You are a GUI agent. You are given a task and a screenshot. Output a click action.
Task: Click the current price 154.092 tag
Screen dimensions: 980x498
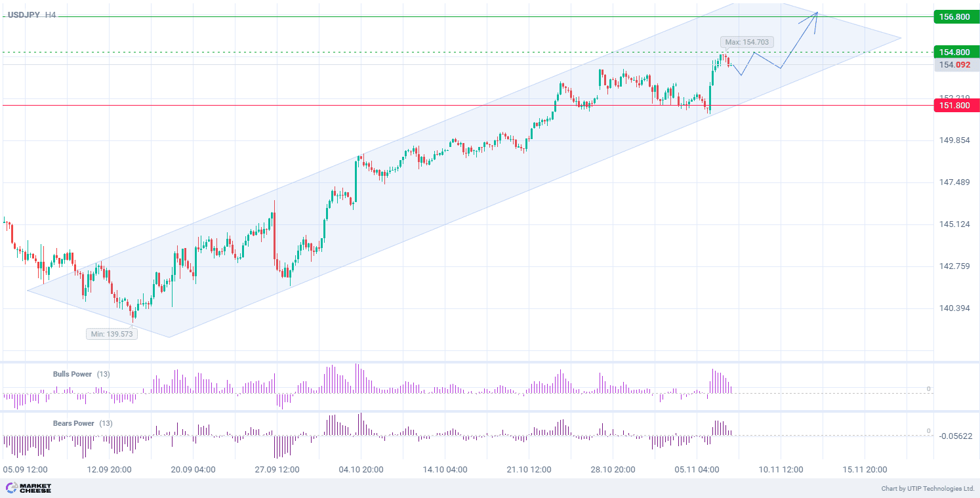click(x=954, y=64)
